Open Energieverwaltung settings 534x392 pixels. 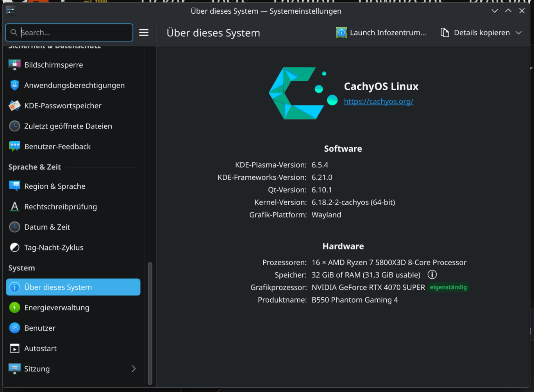tap(73, 308)
